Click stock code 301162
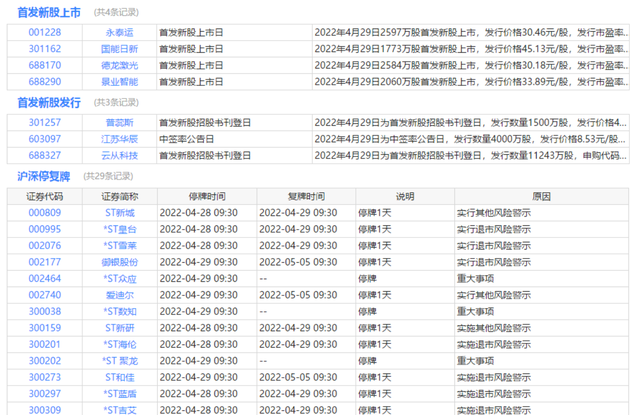Image resolution: width=640 pixels, height=415 pixels. [x=45, y=49]
